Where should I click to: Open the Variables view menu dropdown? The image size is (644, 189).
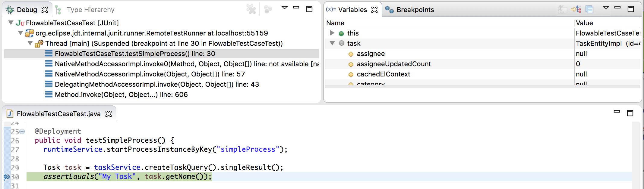tap(606, 8)
